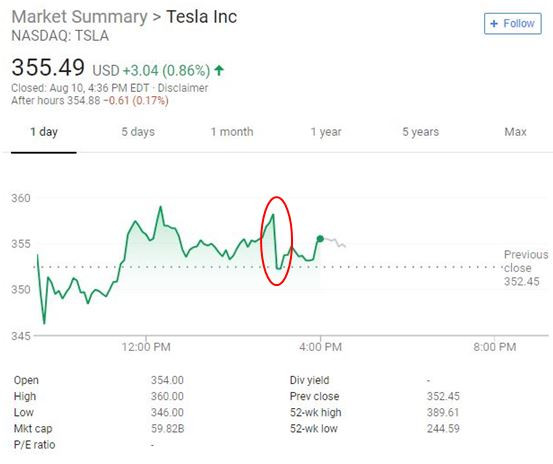Image resolution: width=553 pixels, height=464 pixels.
Task: Click the gray after-hours line segment
Action: click(x=335, y=242)
